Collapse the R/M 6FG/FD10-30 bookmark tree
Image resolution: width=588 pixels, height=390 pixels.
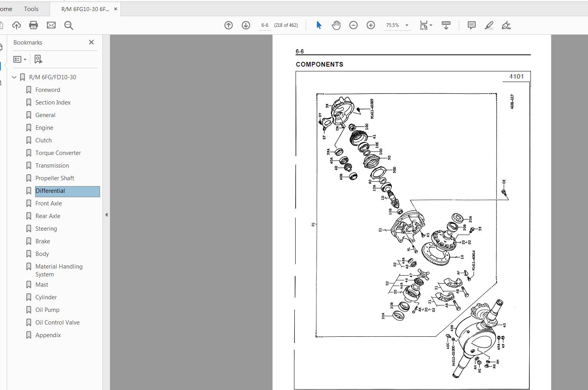pos(14,77)
